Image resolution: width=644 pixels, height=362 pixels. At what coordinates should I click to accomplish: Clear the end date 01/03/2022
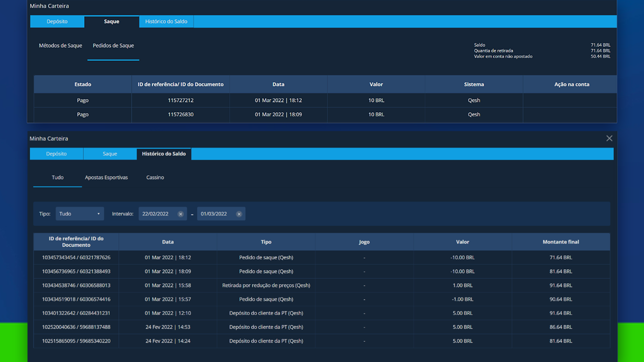(239, 214)
